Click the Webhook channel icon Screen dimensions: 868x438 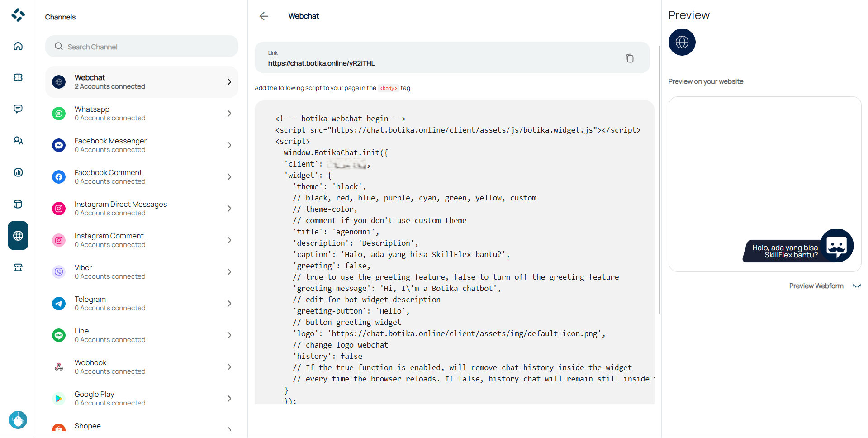[x=59, y=367]
